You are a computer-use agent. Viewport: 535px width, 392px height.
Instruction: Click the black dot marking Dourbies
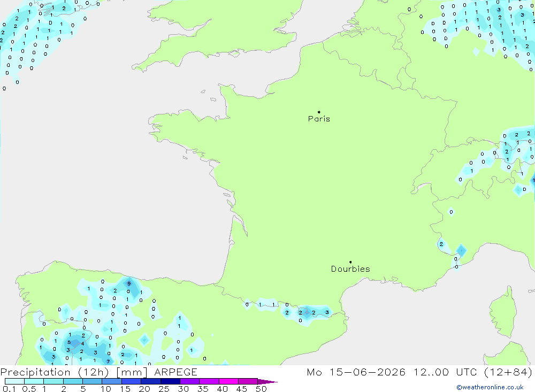(350, 262)
